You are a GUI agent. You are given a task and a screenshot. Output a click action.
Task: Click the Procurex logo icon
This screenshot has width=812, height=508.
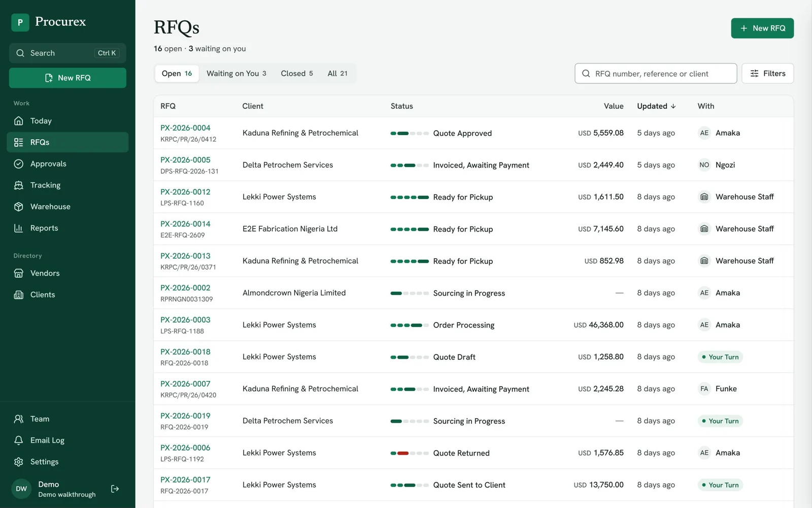(20, 22)
